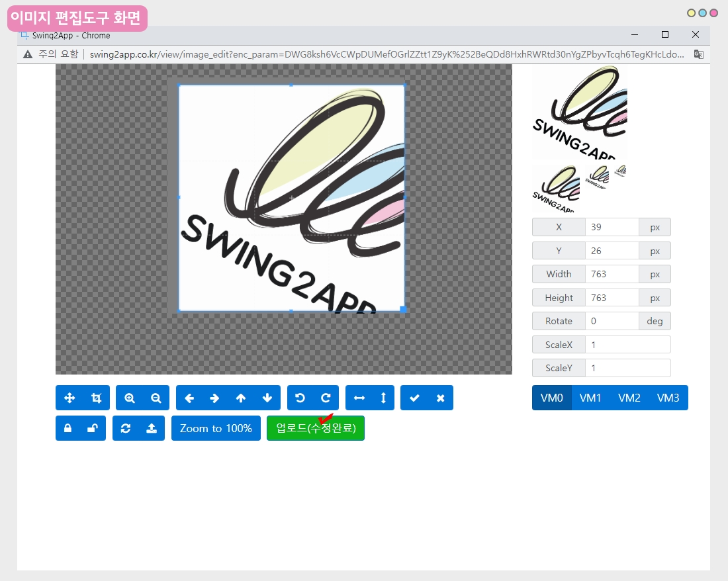Click the browser address bar URL
This screenshot has width=728, height=581.
[x=387, y=54]
